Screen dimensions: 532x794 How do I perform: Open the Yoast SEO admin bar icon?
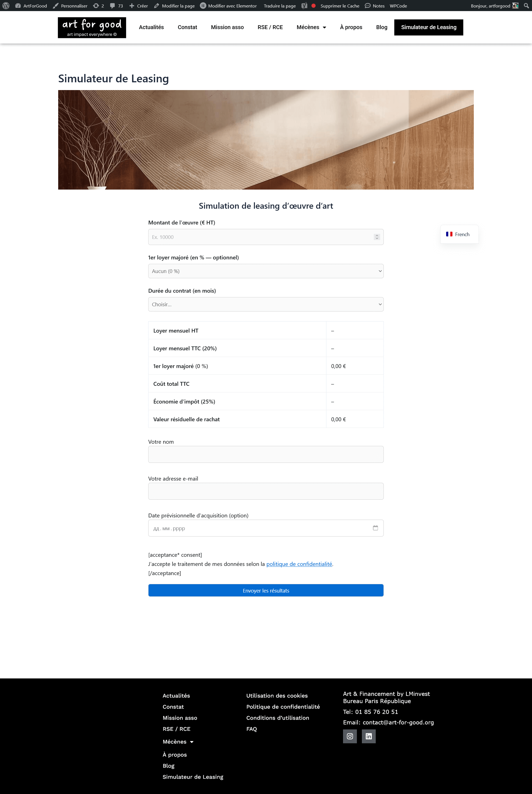(304, 6)
